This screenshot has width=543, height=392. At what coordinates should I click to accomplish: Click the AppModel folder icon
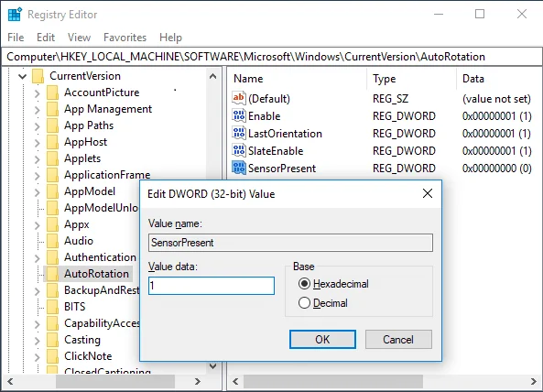(52, 191)
